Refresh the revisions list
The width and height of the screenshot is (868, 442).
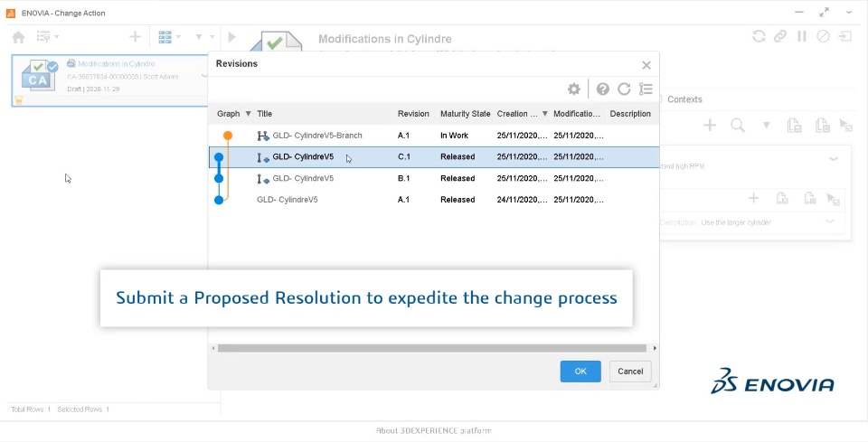click(x=624, y=89)
